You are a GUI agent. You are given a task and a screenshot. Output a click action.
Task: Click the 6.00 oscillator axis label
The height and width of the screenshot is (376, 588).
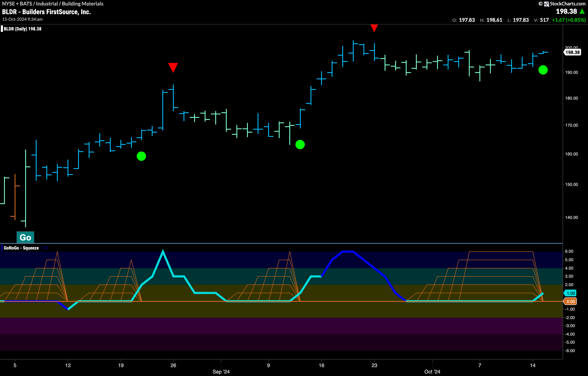click(x=569, y=251)
